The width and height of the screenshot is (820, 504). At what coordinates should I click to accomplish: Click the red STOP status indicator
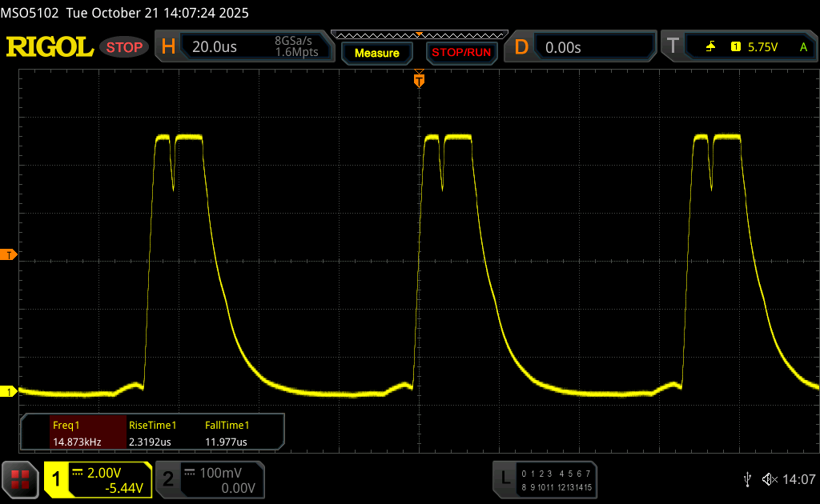tap(125, 47)
